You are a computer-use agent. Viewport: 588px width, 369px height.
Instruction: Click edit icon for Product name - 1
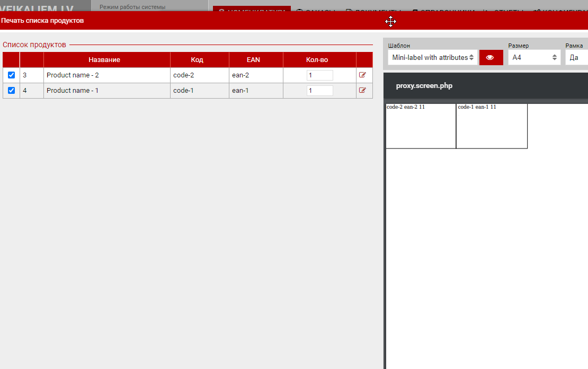[362, 91]
